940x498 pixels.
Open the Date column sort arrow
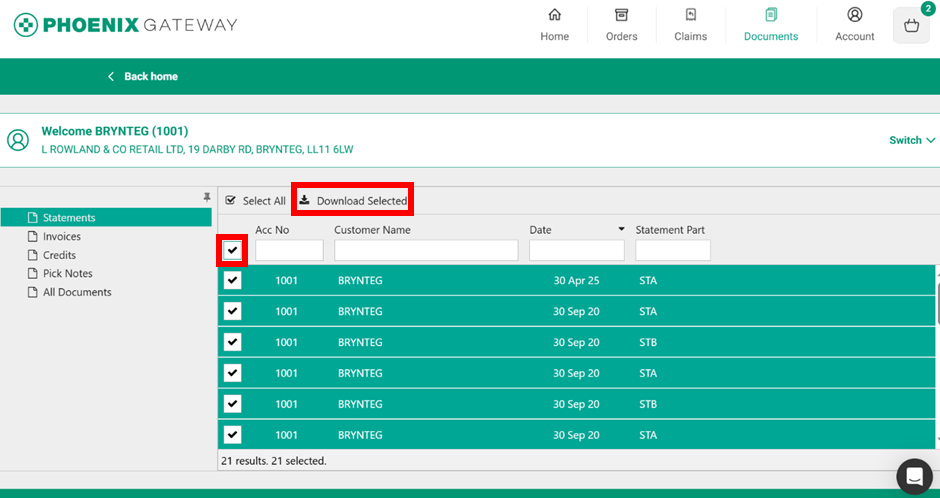tap(621, 230)
